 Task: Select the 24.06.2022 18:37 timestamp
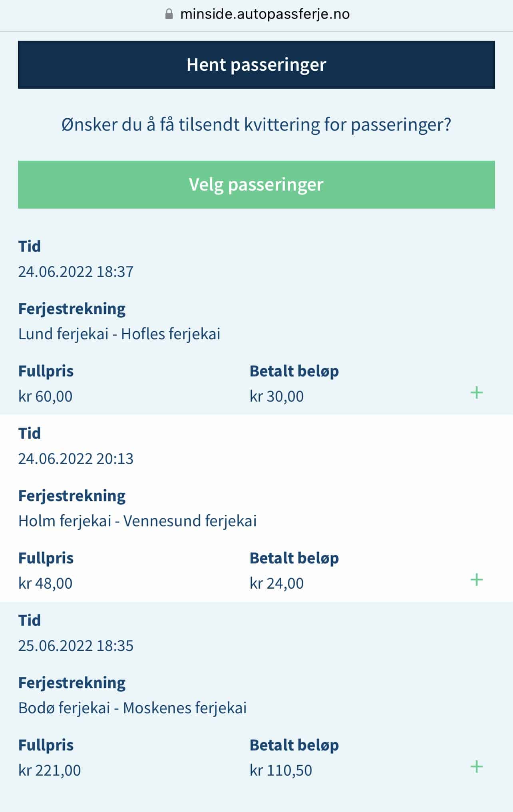click(x=76, y=272)
